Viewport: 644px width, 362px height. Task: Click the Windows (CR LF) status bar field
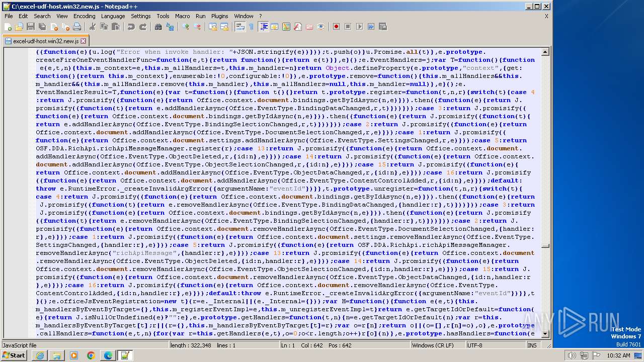438,345
